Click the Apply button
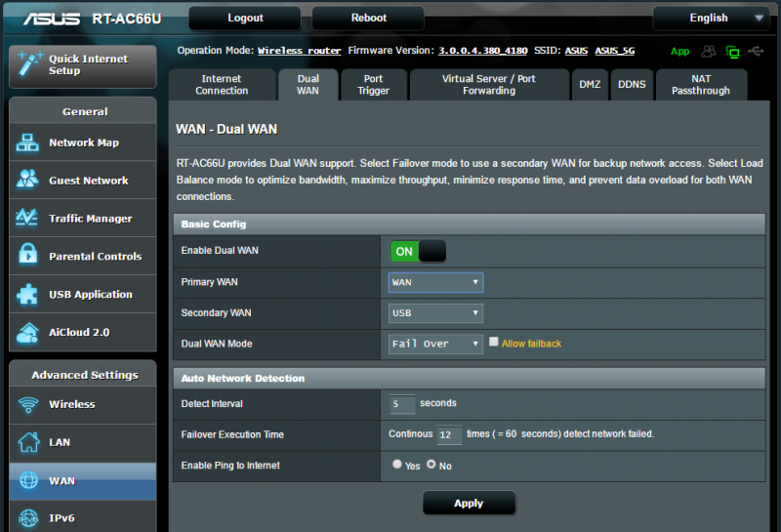The image size is (781, 532). [x=469, y=503]
